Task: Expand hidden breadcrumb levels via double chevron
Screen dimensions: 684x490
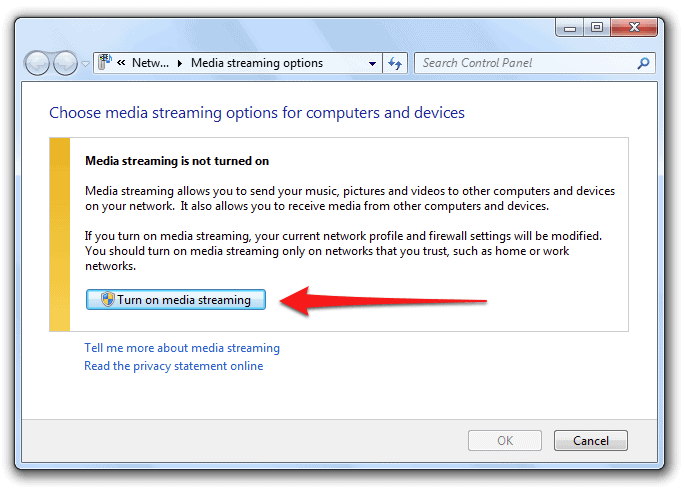Action: tap(121, 63)
